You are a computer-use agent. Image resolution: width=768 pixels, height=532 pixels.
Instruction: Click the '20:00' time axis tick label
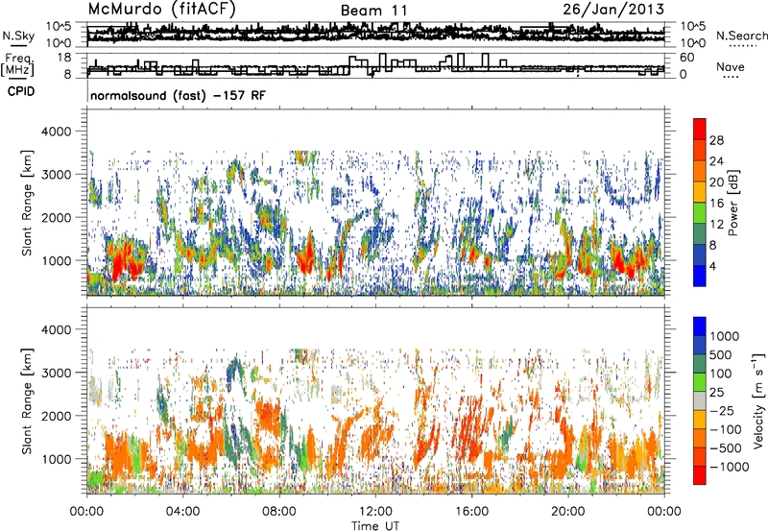click(x=567, y=512)
